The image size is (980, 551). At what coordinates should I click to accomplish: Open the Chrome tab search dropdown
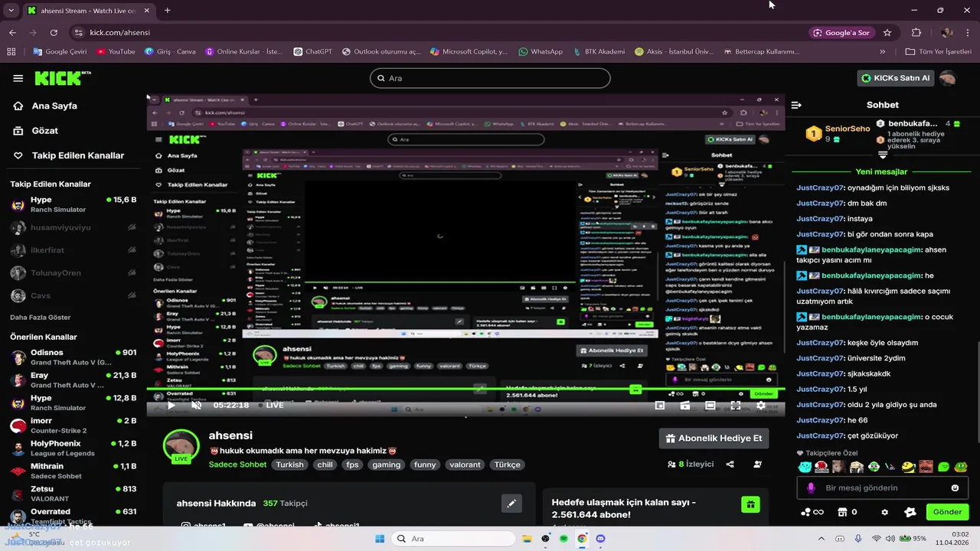(11, 10)
